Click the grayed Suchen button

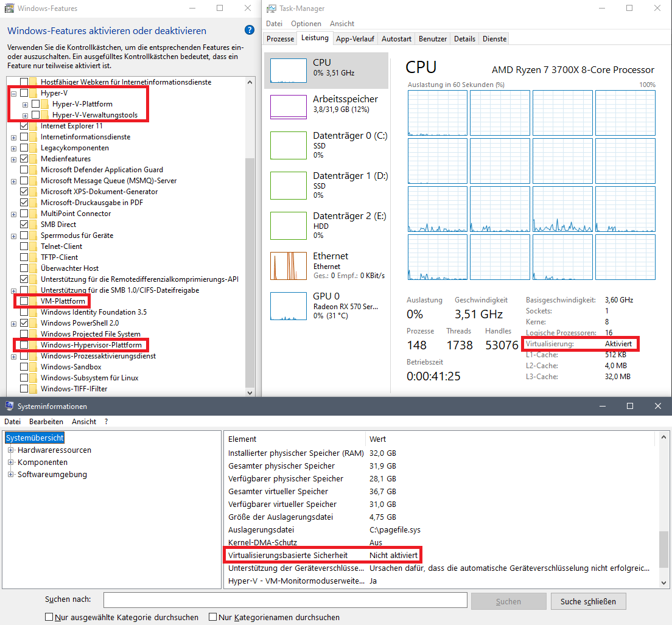(x=508, y=601)
